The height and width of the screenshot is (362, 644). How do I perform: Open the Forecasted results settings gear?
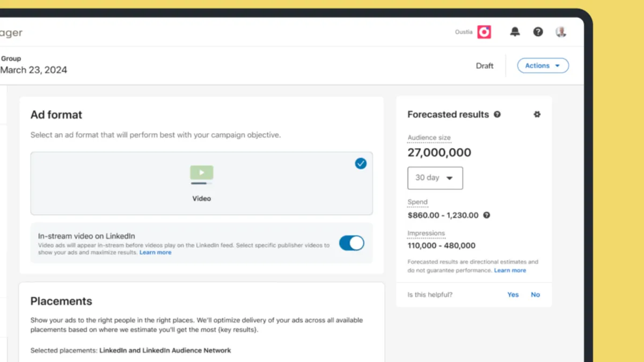point(537,114)
